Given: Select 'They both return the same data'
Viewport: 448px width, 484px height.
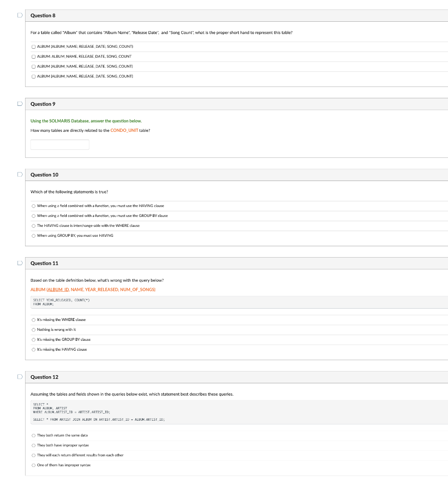Looking at the screenshot, I should pos(34,435).
